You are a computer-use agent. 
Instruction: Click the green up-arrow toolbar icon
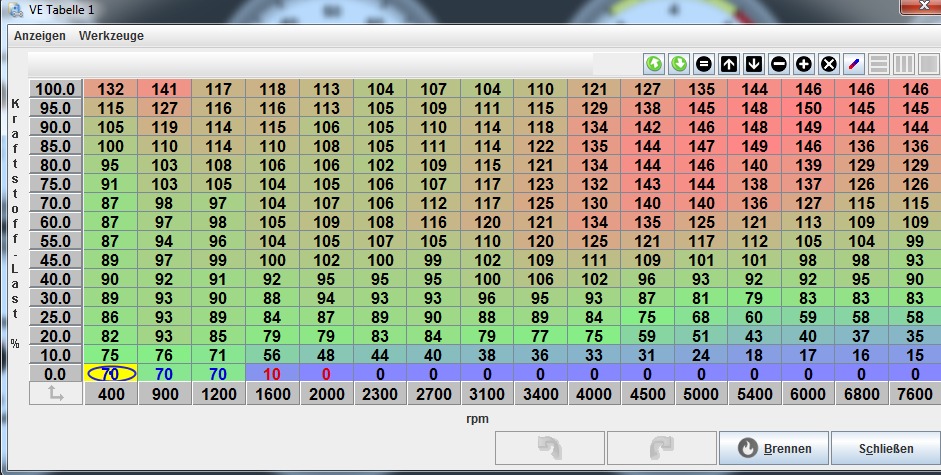tap(654, 64)
